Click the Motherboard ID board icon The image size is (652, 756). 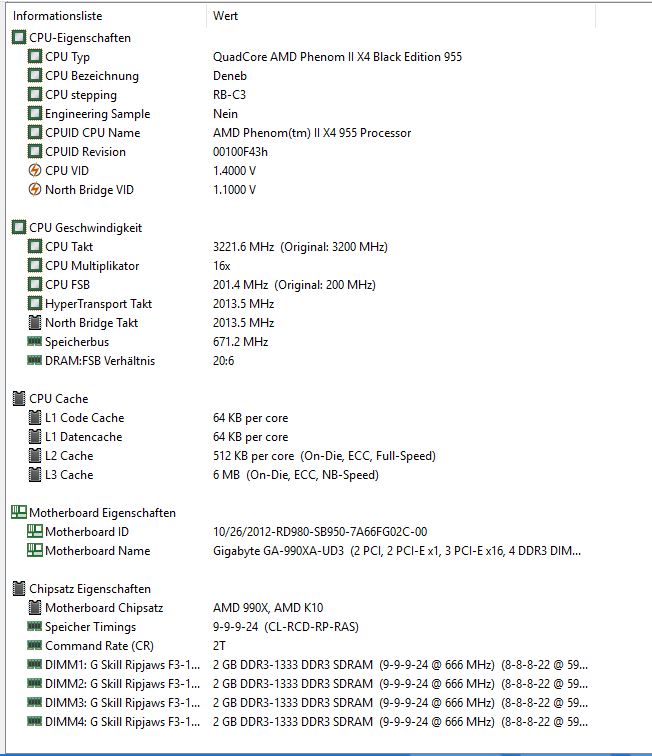(35, 531)
